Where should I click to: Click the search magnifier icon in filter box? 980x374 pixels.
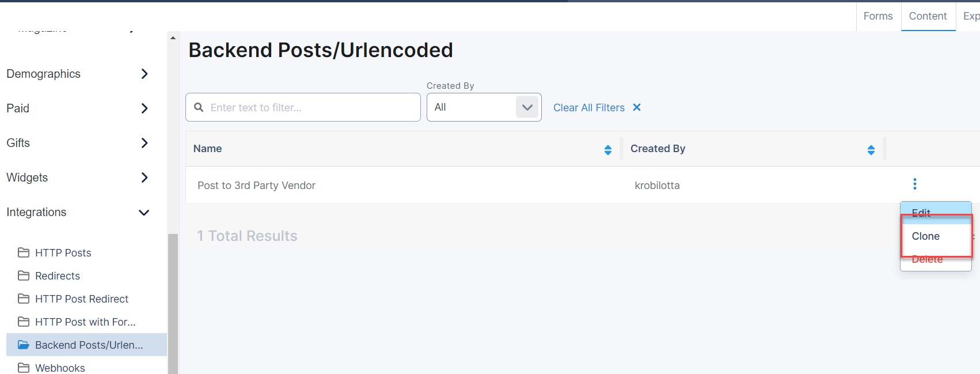199,107
